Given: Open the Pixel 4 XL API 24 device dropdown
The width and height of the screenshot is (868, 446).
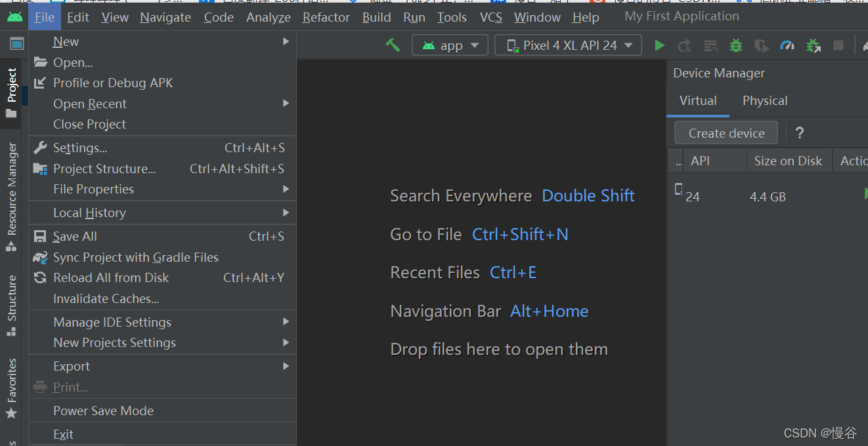Looking at the screenshot, I should pos(567,45).
